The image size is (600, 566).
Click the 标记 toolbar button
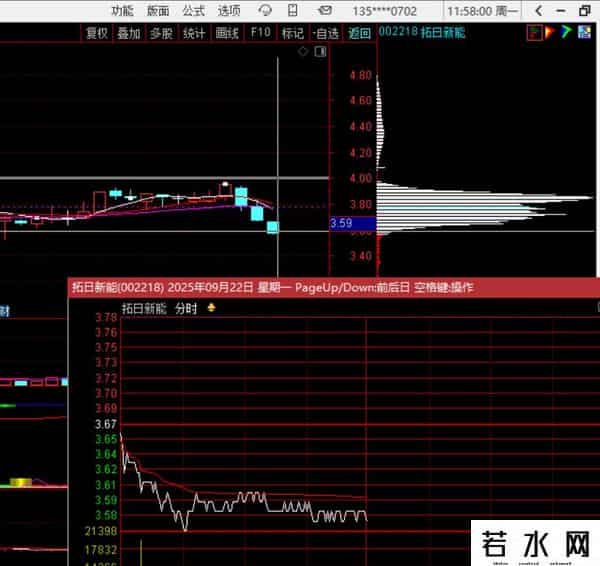(293, 33)
